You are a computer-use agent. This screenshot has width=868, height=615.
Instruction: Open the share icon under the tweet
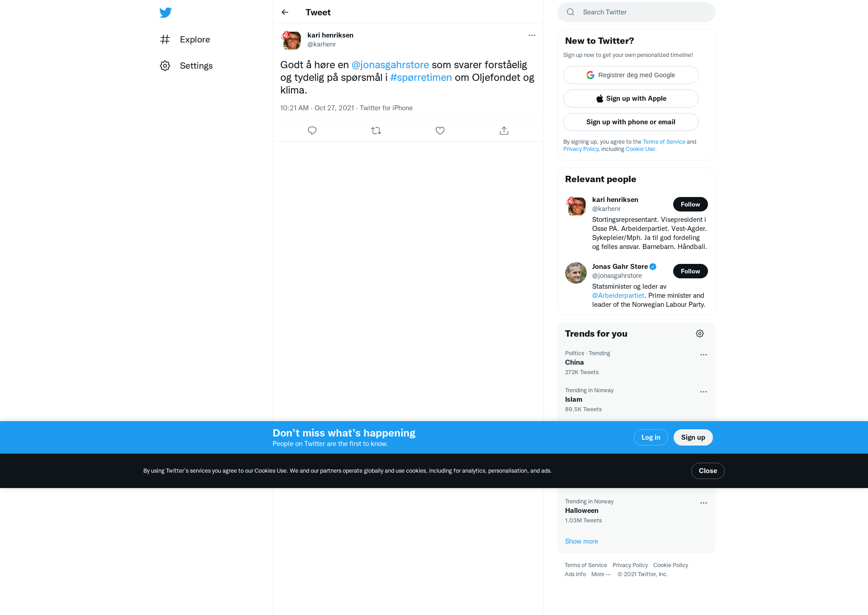(x=504, y=131)
